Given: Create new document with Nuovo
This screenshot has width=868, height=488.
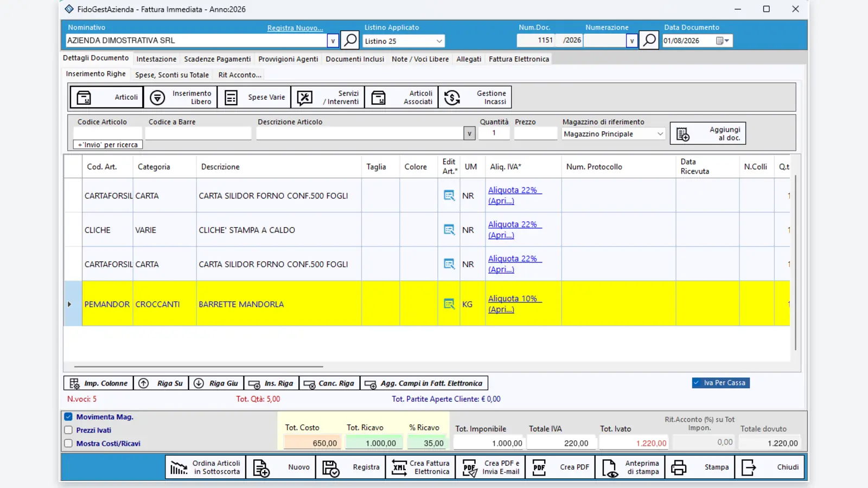Looking at the screenshot, I should (280, 467).
